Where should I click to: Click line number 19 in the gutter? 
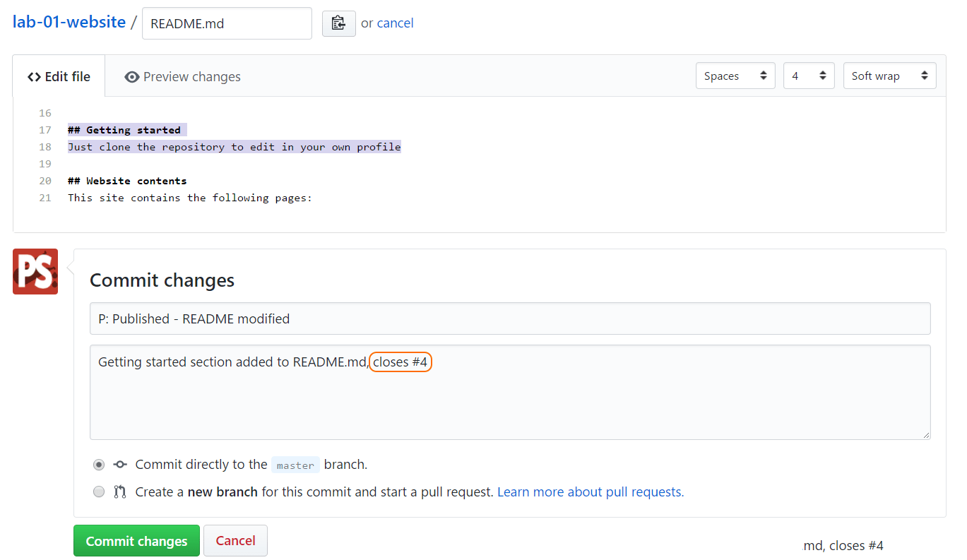point(45,164)
